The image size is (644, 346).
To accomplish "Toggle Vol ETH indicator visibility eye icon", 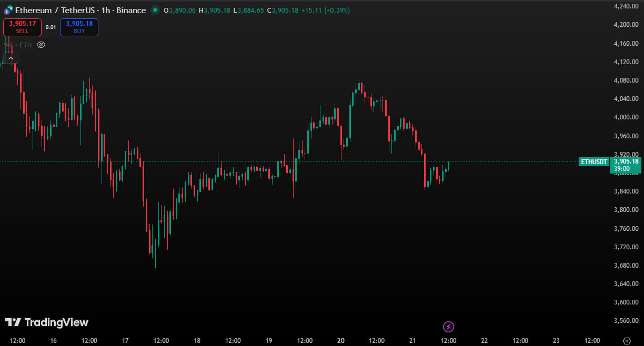I will click(41, 45).
